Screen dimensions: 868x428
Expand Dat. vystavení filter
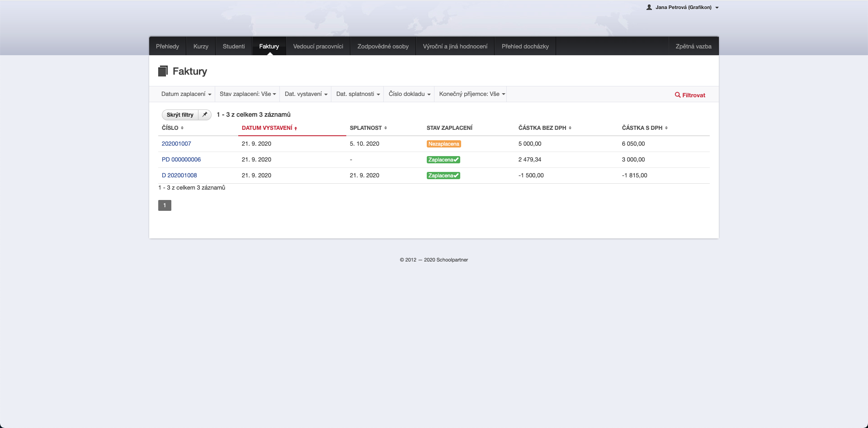tap(306, 94)
